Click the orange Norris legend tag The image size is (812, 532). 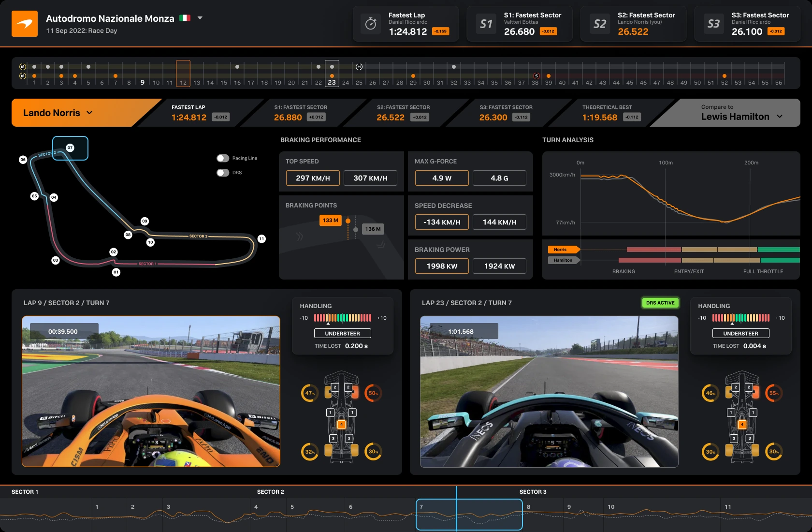[x=564, y=250]
